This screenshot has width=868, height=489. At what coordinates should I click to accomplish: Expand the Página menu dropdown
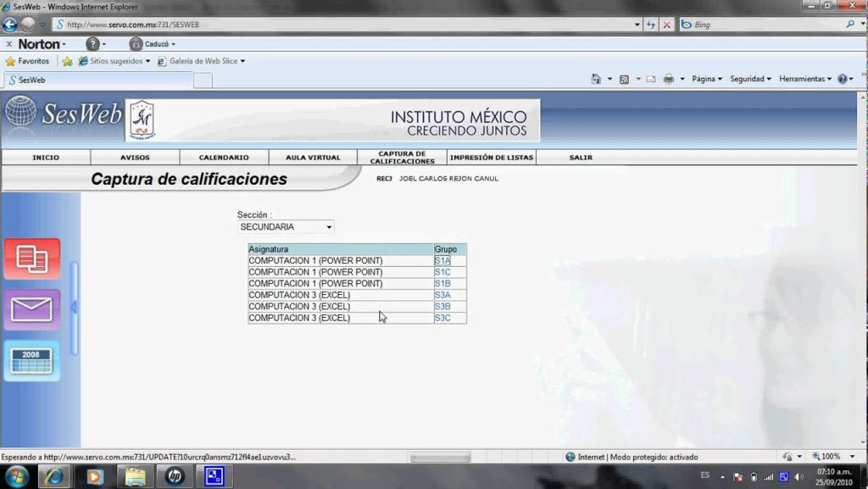(x=707, y=79)
